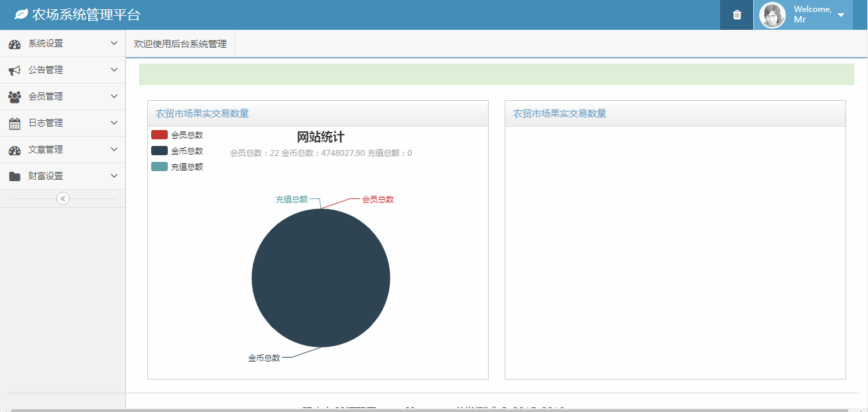
Task: Expand the 系统设置 chevron arrow
Action: [x=114, y=44]
